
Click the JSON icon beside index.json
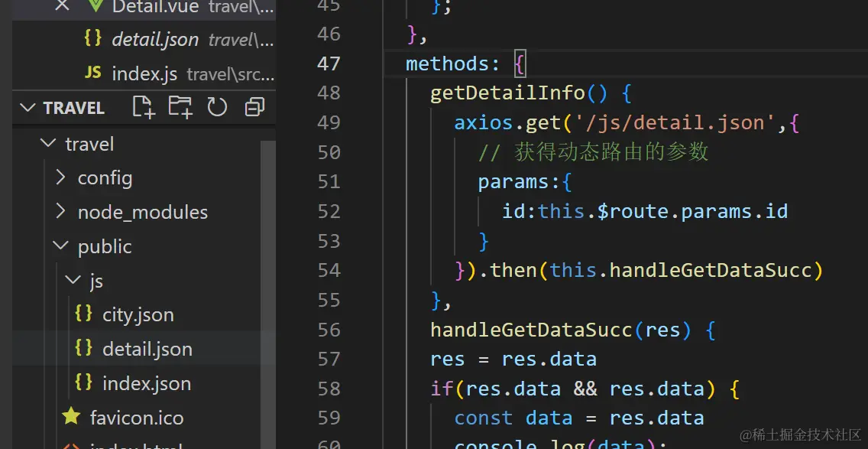83,382
